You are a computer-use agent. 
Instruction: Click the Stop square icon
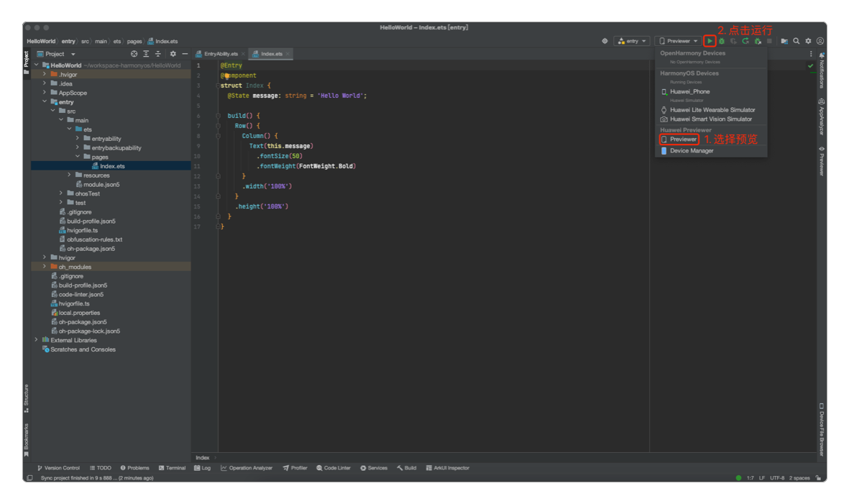[769, 41]
